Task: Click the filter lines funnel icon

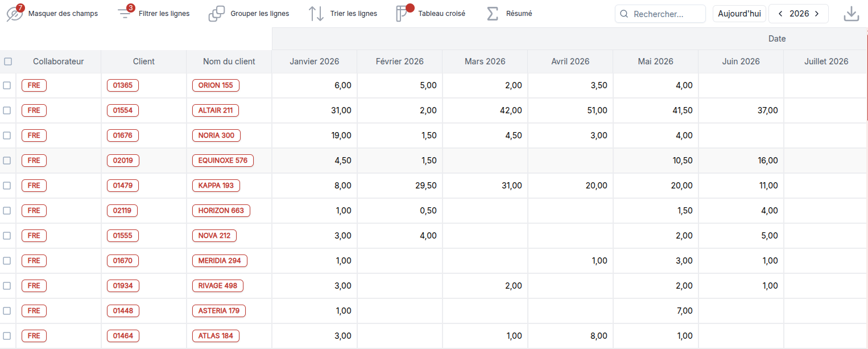Action: click(x=125, y=14)
